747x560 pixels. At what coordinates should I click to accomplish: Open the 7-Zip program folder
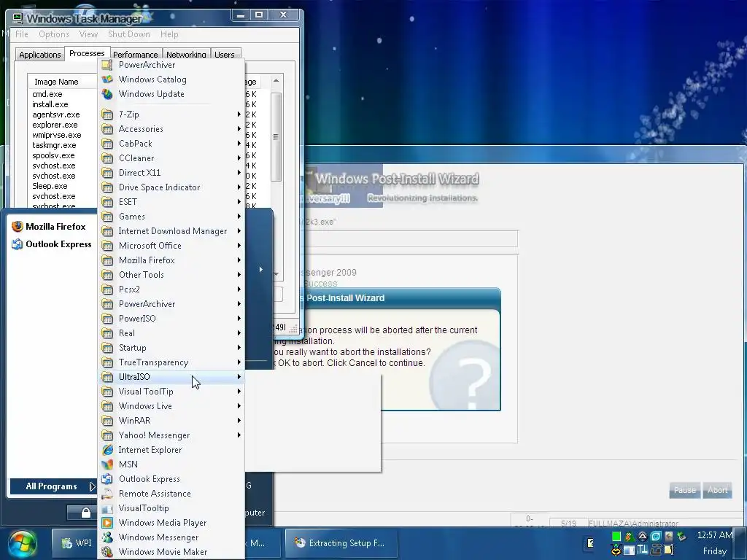pos(171,114)
